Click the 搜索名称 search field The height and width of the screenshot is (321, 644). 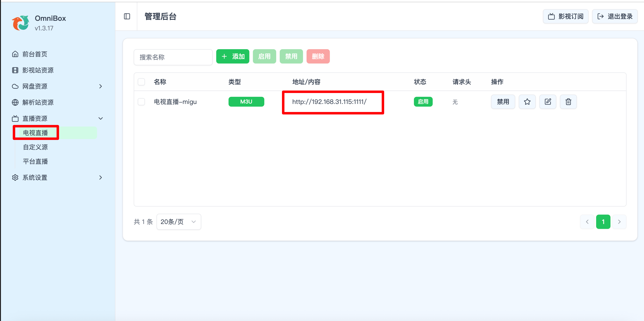tap(173, 57)
